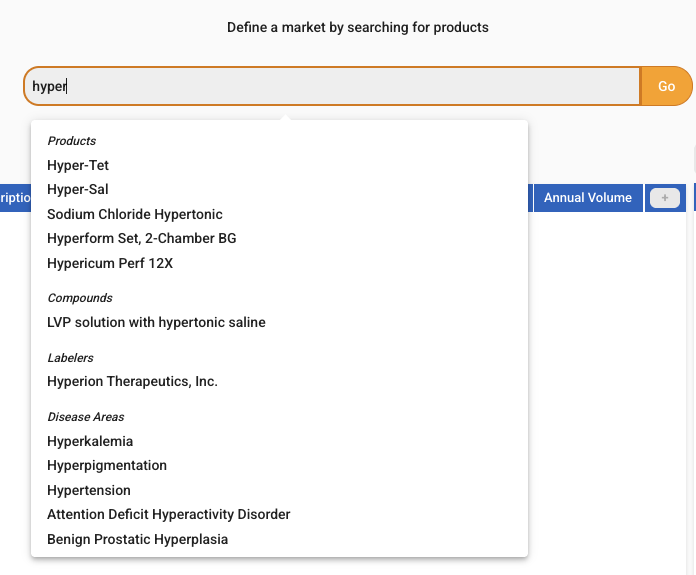Select Hyperform Set, 2-Chamber BG
The width and height of the screenshot is (696, 575).
pos(142,238)
